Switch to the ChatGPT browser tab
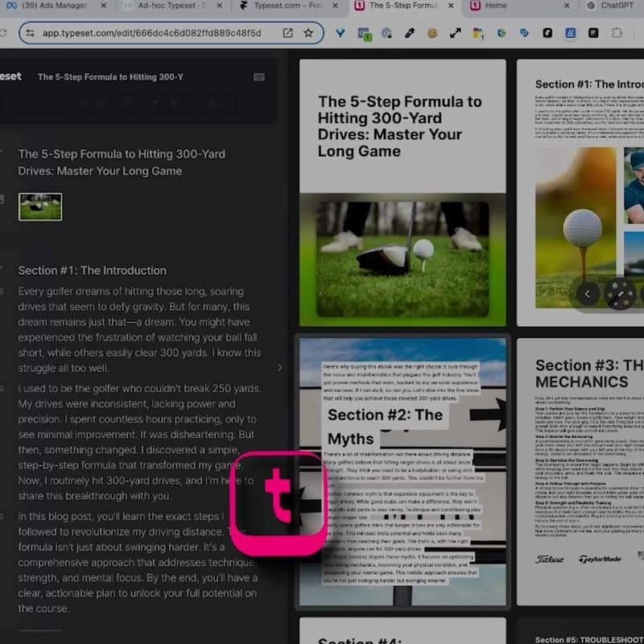 pyautogui.click(x=615, y=6)
